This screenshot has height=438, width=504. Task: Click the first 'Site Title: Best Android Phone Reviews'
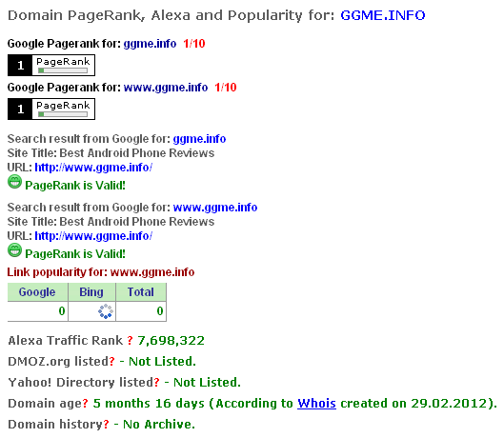point(111,153)
